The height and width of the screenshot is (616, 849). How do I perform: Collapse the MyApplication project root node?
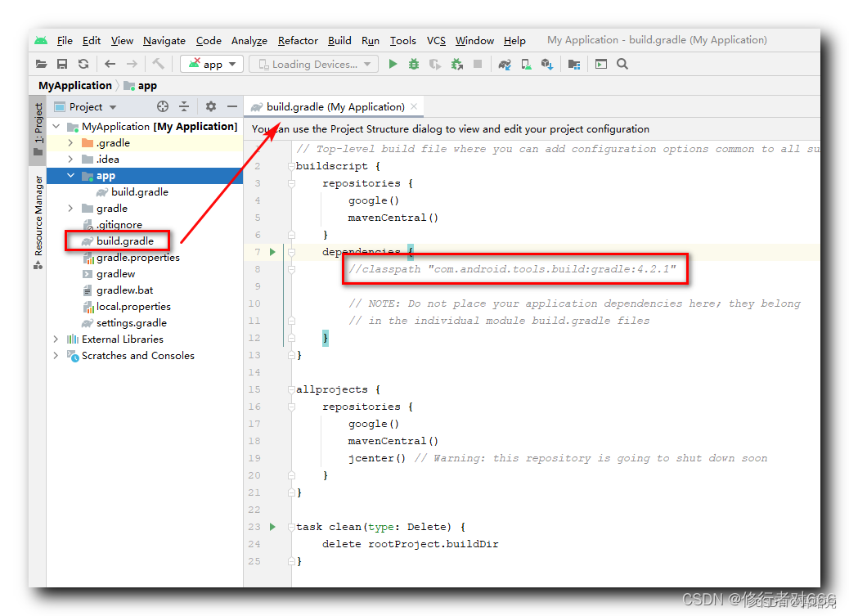click(x=56, y=126)
